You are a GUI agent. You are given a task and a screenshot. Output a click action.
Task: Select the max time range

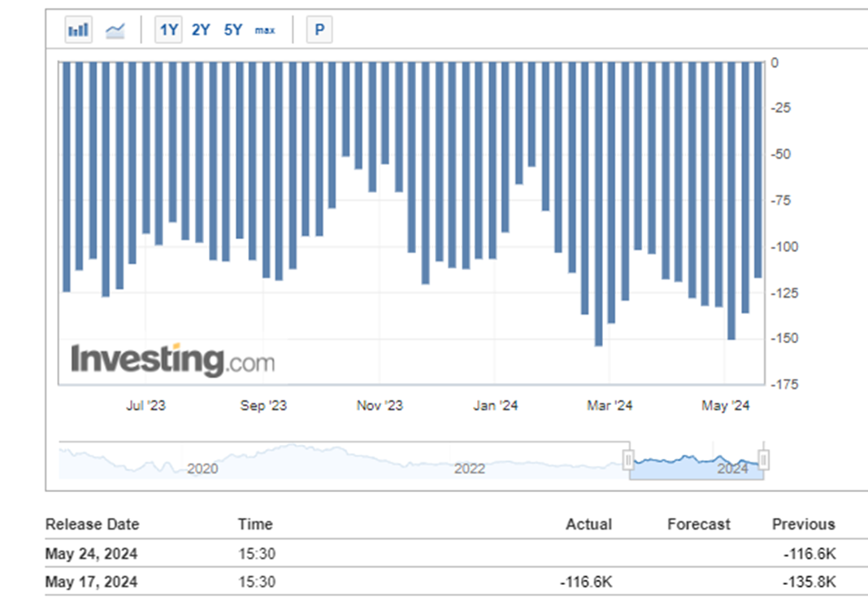[x=265, y=30]
